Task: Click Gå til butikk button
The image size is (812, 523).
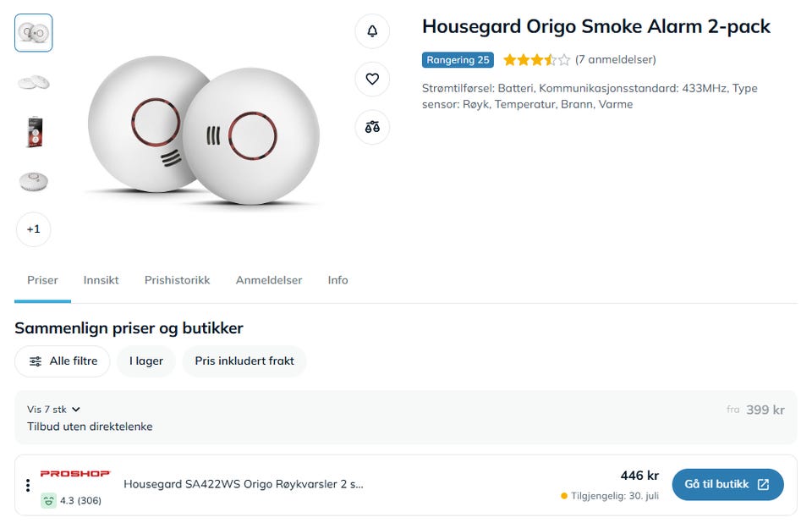Action: [727, 485]
